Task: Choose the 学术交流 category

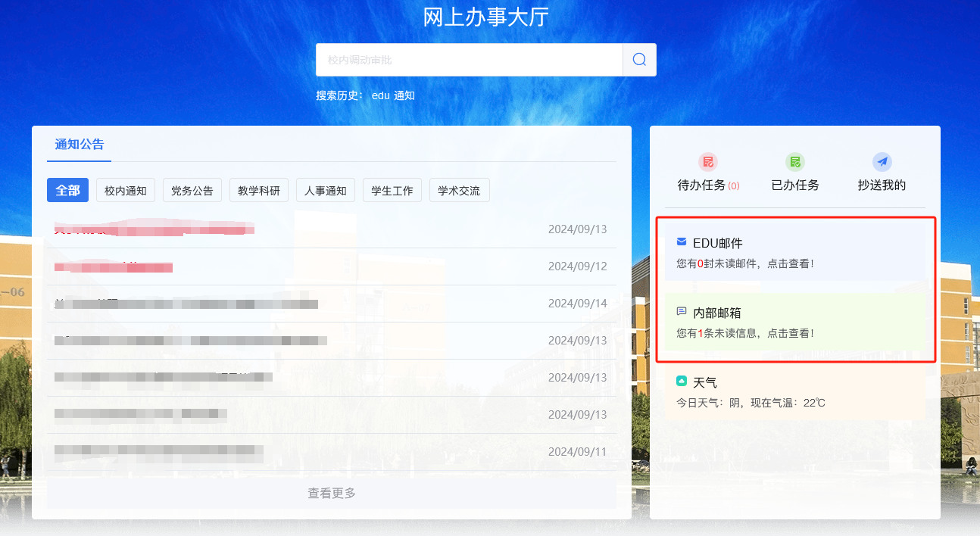Action: tap(459, 191)
